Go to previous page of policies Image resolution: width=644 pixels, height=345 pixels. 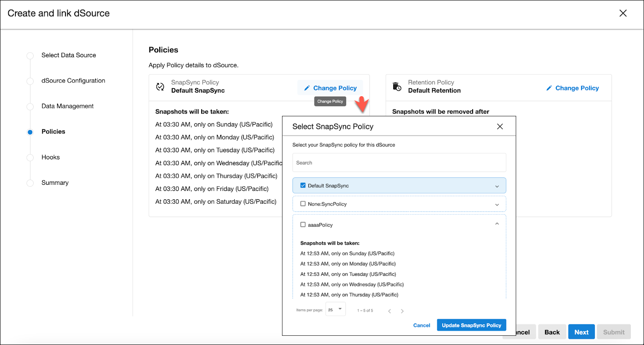(389, 311)
